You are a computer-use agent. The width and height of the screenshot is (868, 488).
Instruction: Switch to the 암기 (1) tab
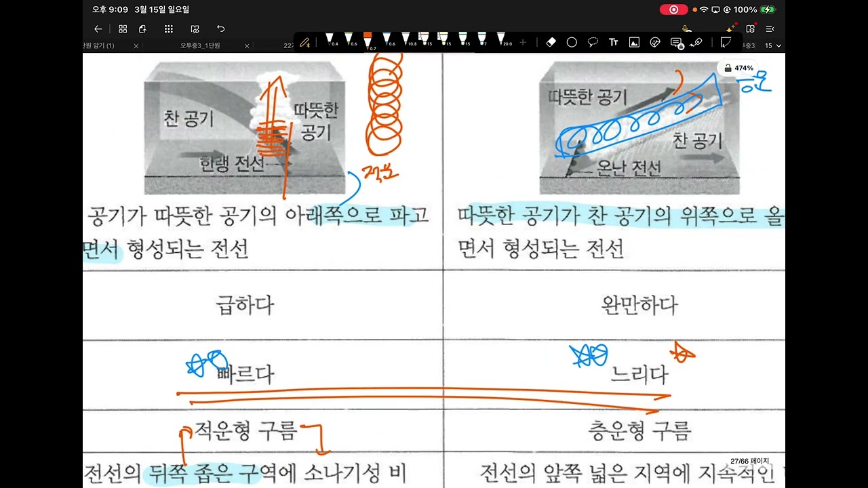[98, 45]
